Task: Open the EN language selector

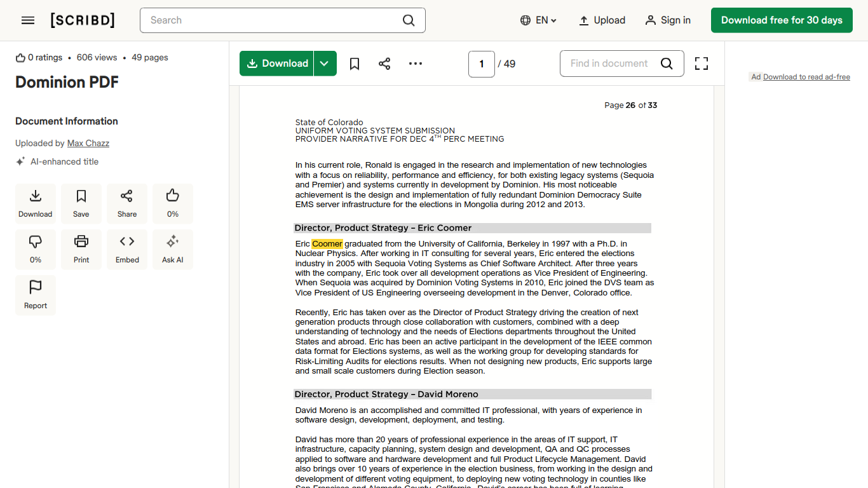Action: pos(538,20)
